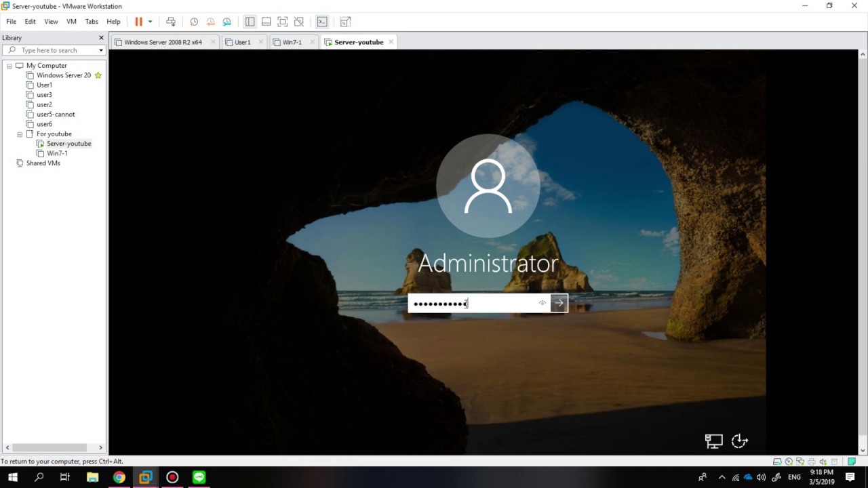Select user5-cannot in the library tree
The height and width of the screenshot is (488, 868).
pos(56,115)
